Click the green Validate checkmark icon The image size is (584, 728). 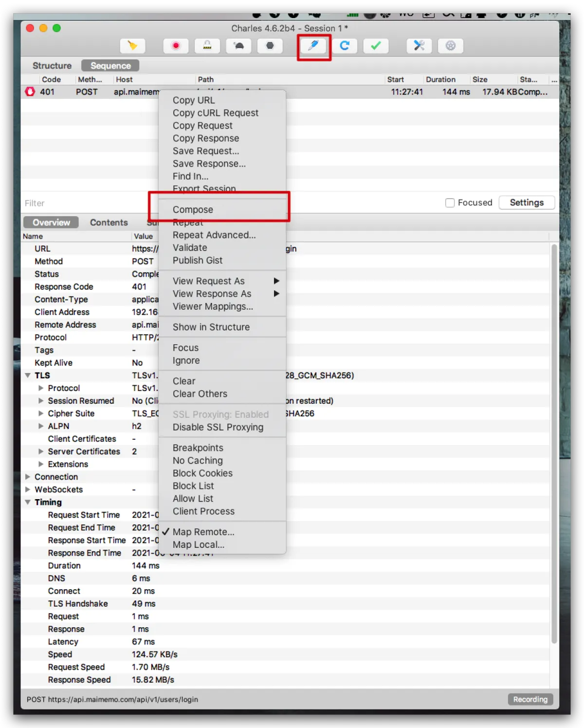[x=376, y=46]
